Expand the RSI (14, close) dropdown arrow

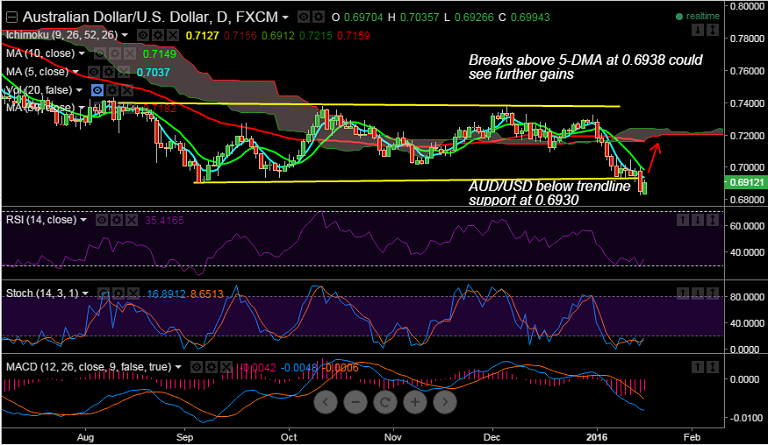pos(84,220)
